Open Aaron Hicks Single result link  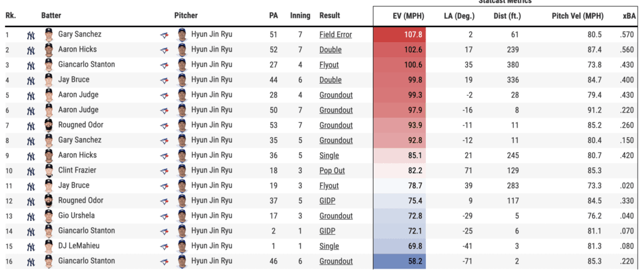329,155
